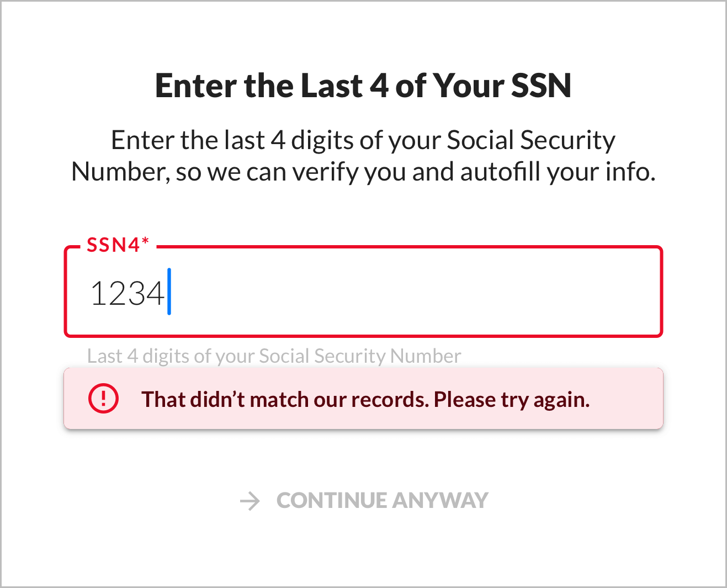Click the helper text below the SSN field
The height and width of the screenshot is (588, 727).
pos(274,356)
